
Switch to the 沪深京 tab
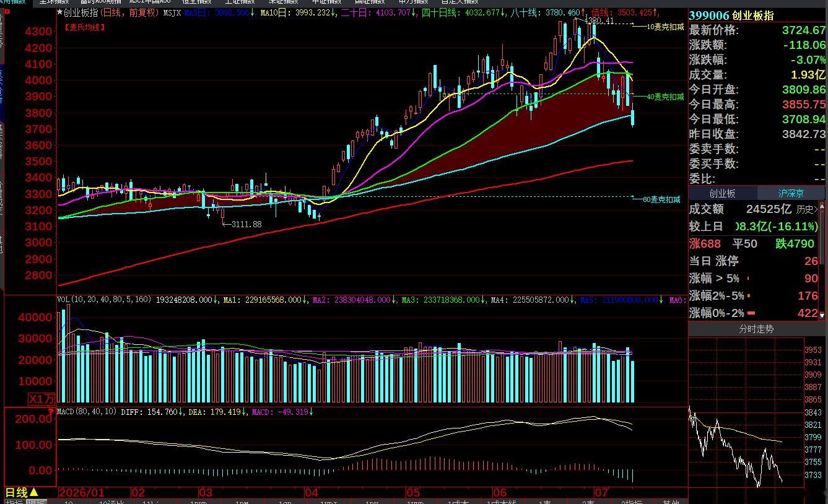pyautogui.click(x=791, y=194)
